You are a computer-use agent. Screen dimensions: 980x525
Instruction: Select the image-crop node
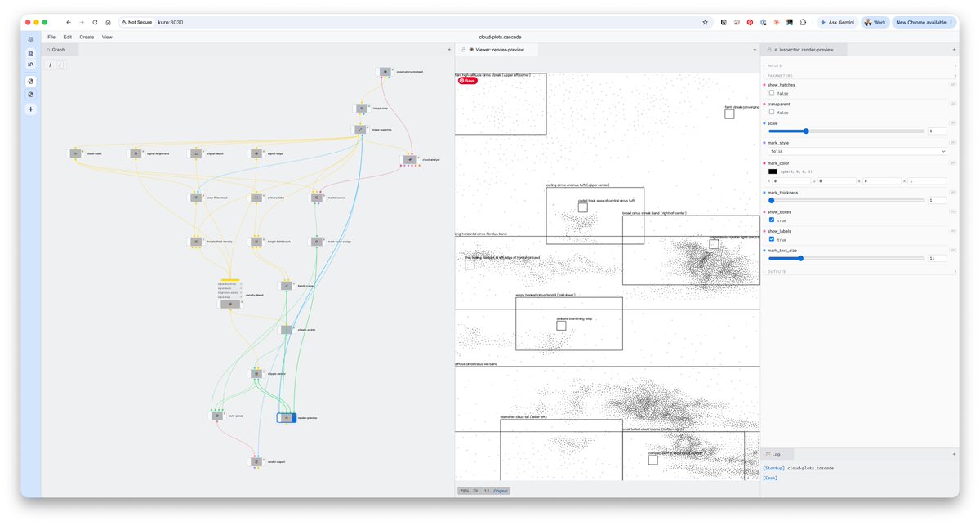(361, 108)
